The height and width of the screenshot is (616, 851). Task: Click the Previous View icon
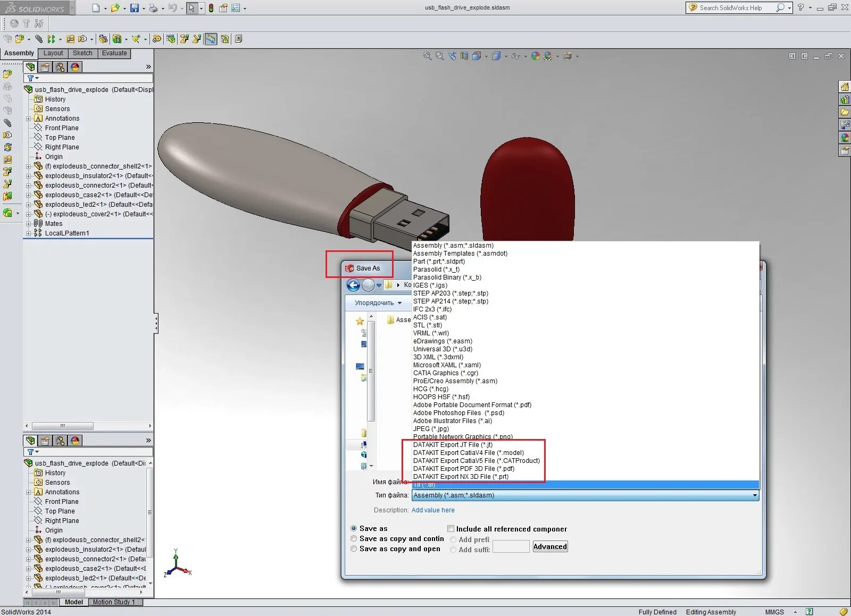[452, 56]
